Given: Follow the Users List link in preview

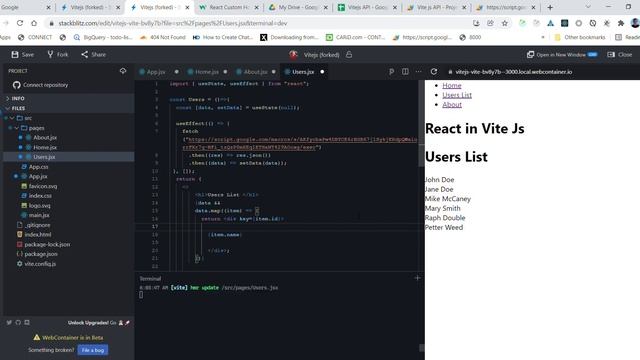Looking at the screenshot, I should 457,95.
